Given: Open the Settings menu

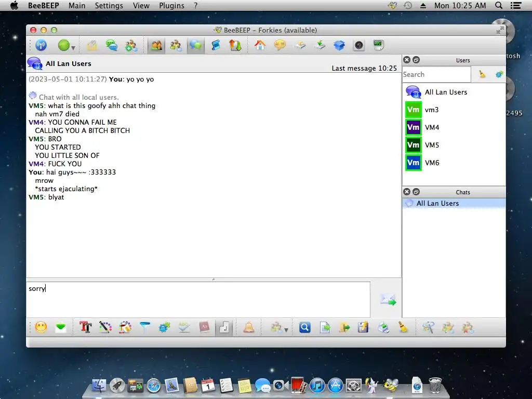Looking at the screenshot, I should tap(109, 5).
